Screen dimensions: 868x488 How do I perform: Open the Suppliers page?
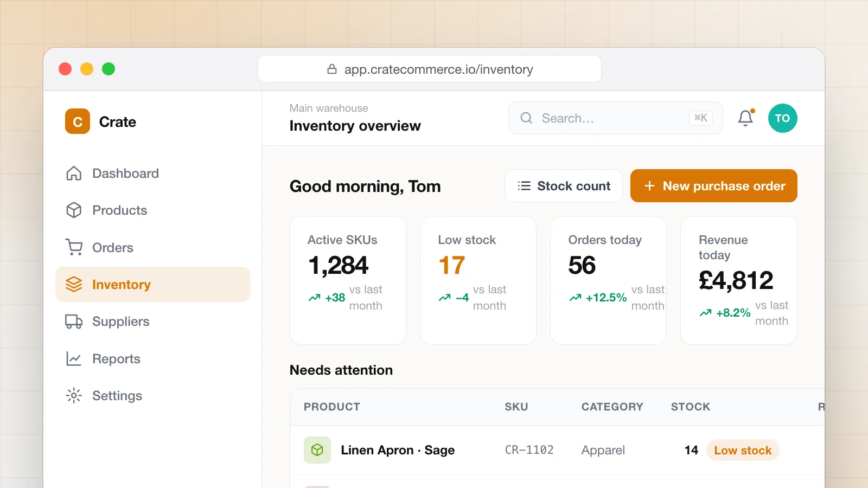click(x=152, y=322)
